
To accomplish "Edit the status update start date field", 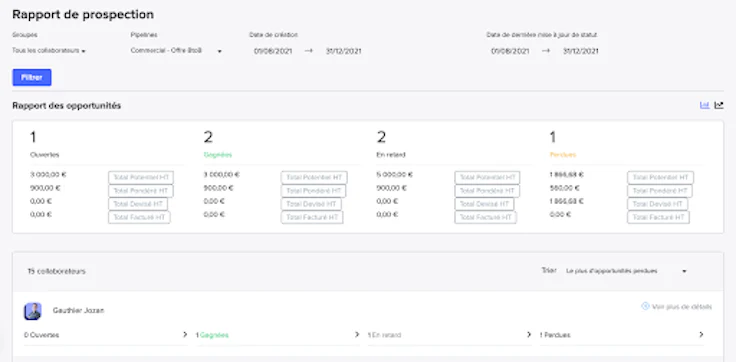I will (510, 51).
